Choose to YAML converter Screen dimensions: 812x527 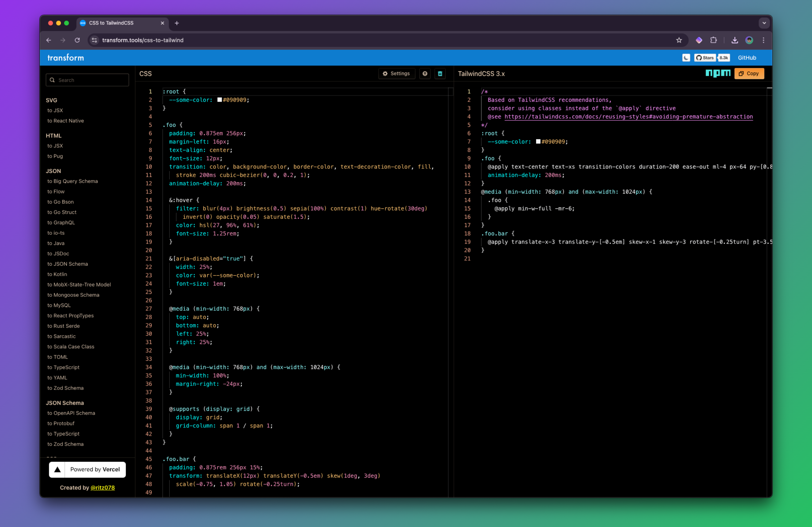(x=57, y=378)
